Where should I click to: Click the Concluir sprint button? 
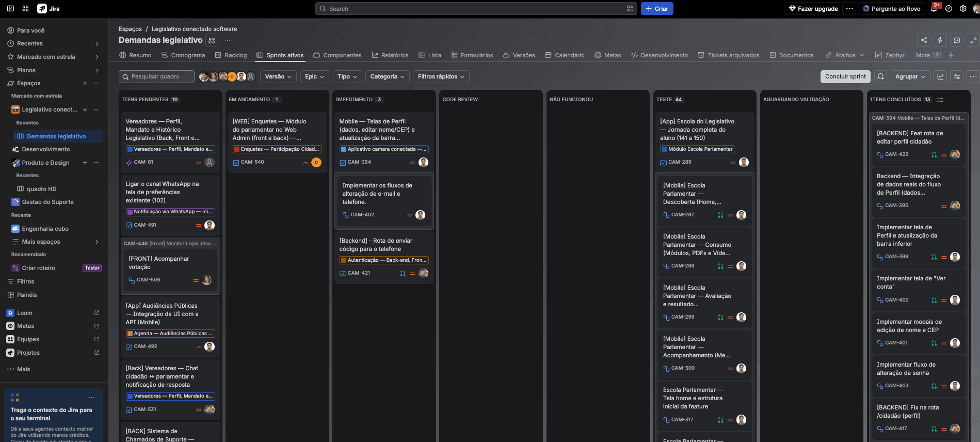pyautogui.click(x=845, y=76)
